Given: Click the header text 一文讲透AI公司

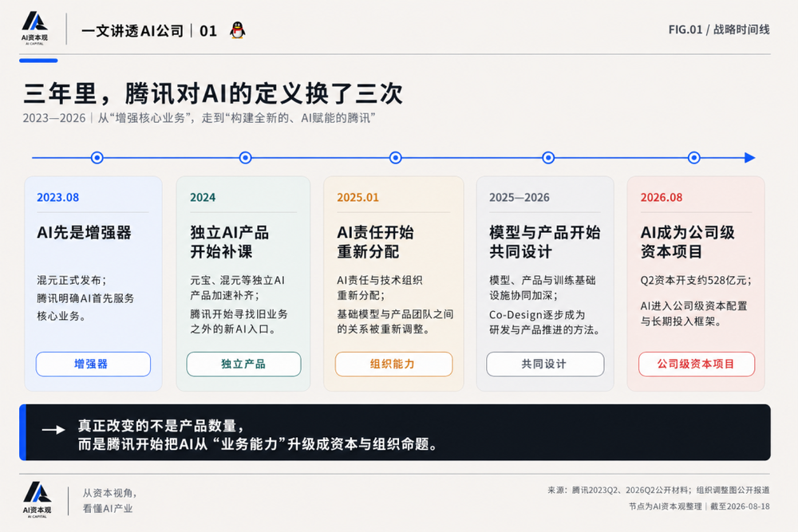Looking at the screenshot, I should click(x=132, y=31).
